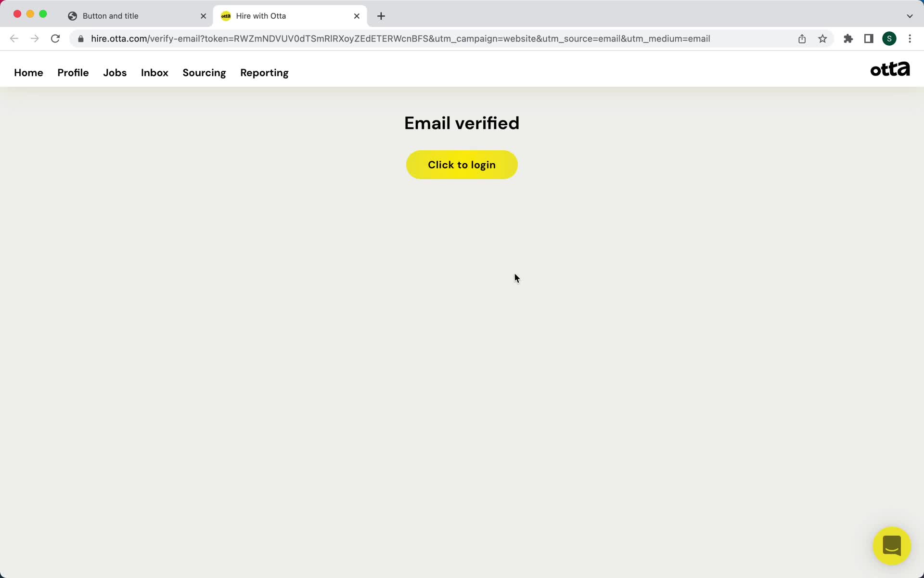924x578 pixels.
Task: Click the Inbox navigation item
Action: point(154,73)
